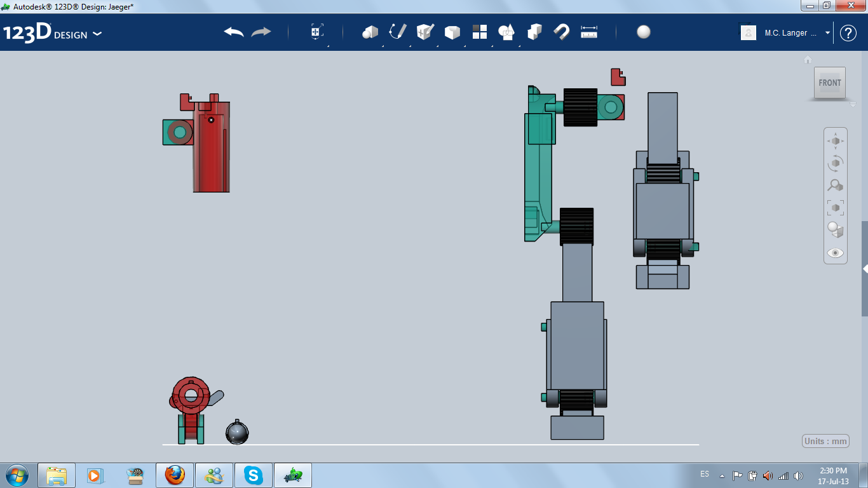Click the Fit view tool
Image resolution: width=868 pixels, height=488 pixels.
click(x=835, y=208)
